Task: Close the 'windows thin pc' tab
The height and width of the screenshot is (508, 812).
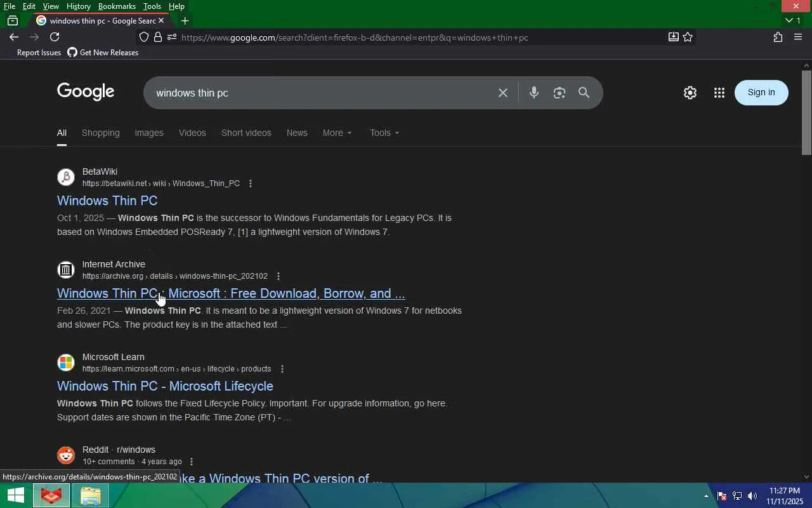Action: click(x=161, y=21)
